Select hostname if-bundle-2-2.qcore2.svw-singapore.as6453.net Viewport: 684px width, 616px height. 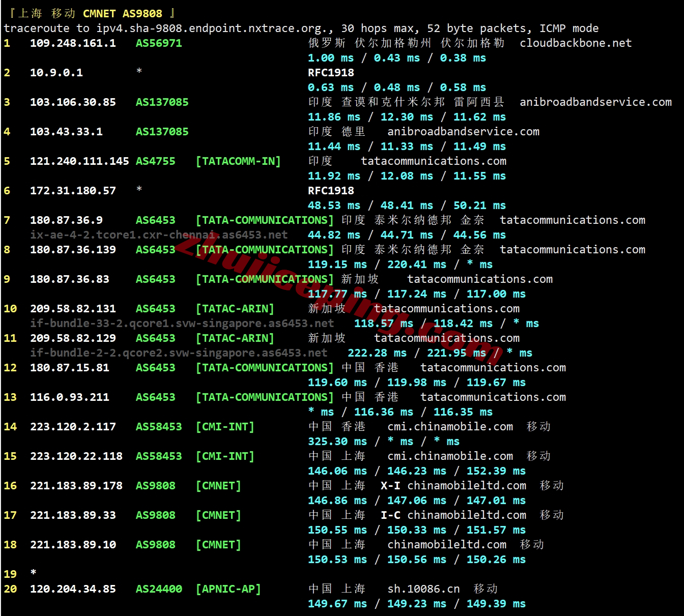pos(179,353)
